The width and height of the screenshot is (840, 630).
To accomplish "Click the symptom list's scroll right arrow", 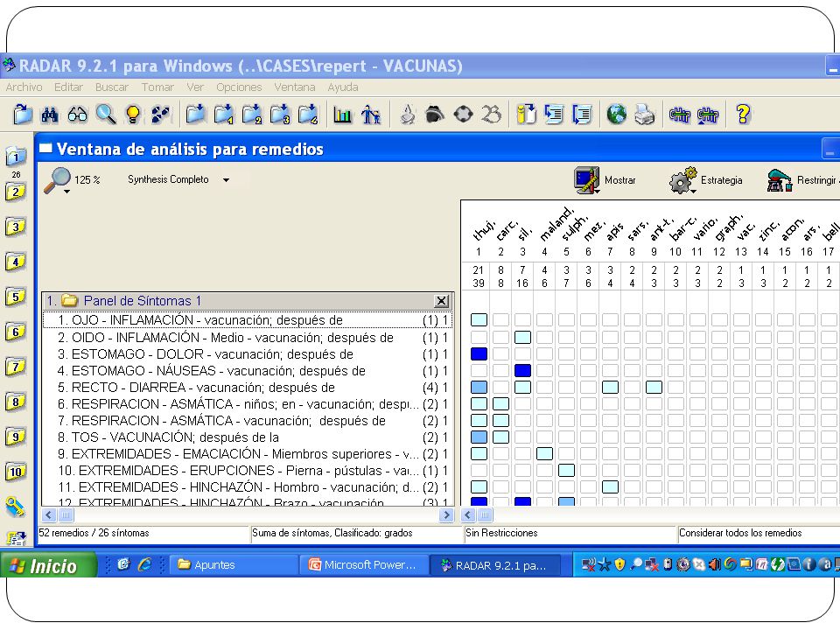I will [445, 514].
